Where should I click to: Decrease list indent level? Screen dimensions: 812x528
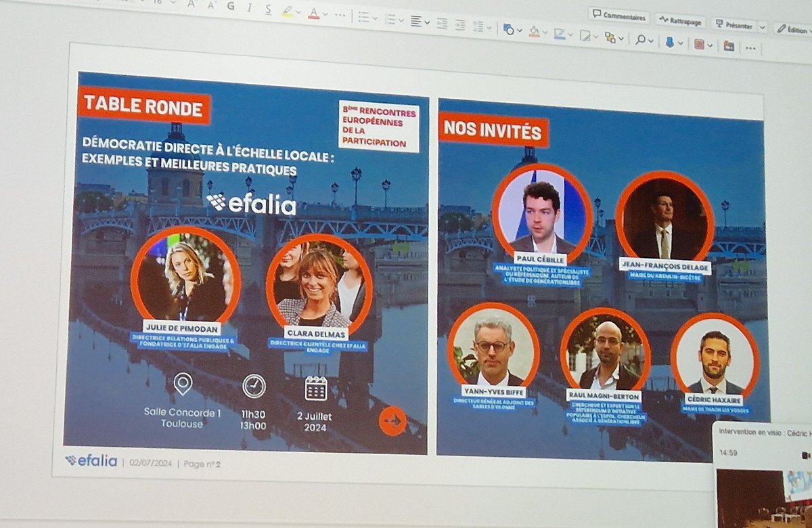(x=442, y=22)
